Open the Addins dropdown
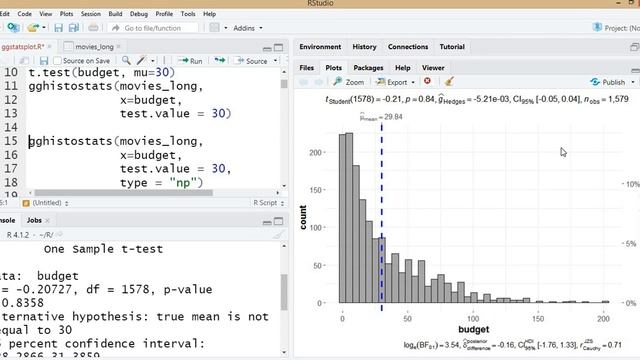Viewport: 640px width, 360px height. coord(248,28)
